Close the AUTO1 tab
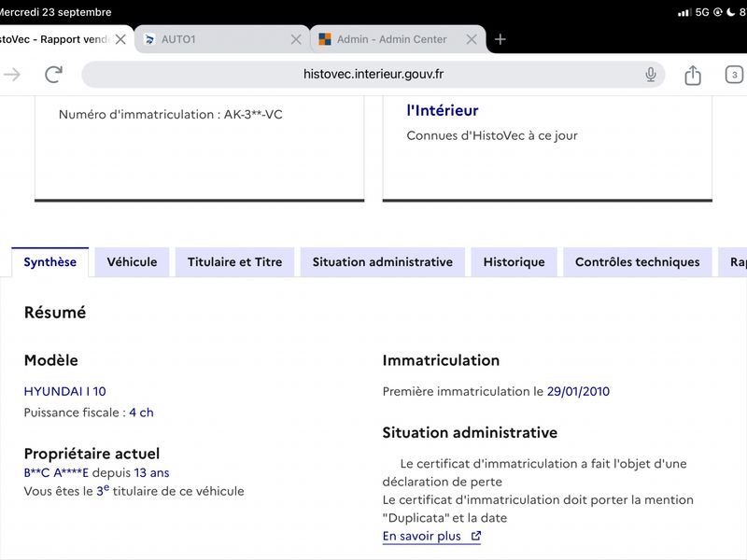747x560 pixels. click(296, 39)
